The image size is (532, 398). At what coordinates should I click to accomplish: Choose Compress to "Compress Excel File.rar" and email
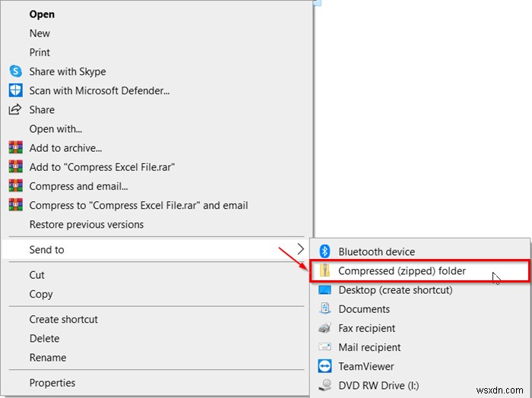pos(157,205)
